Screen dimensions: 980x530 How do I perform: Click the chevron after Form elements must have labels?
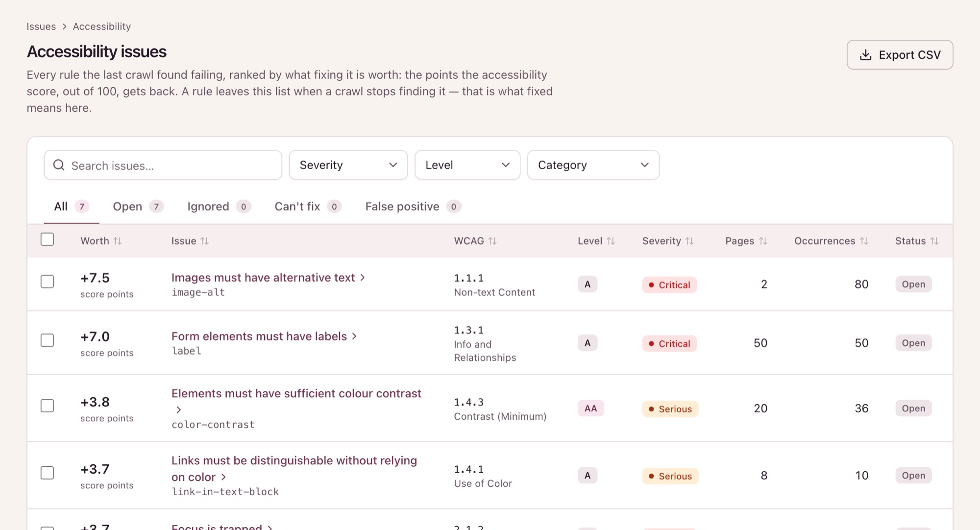(354, 336)
